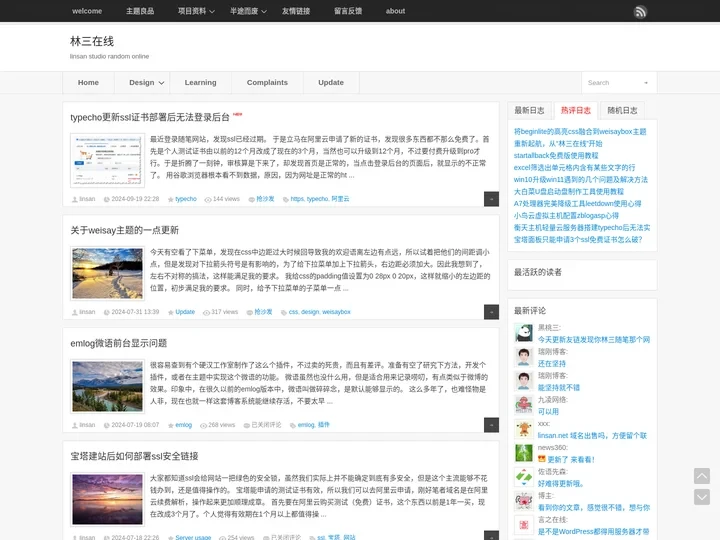This screenshot has width=720, height=540.
Task: Click the avatar of 博主 commenter
Action: point(523,501)
